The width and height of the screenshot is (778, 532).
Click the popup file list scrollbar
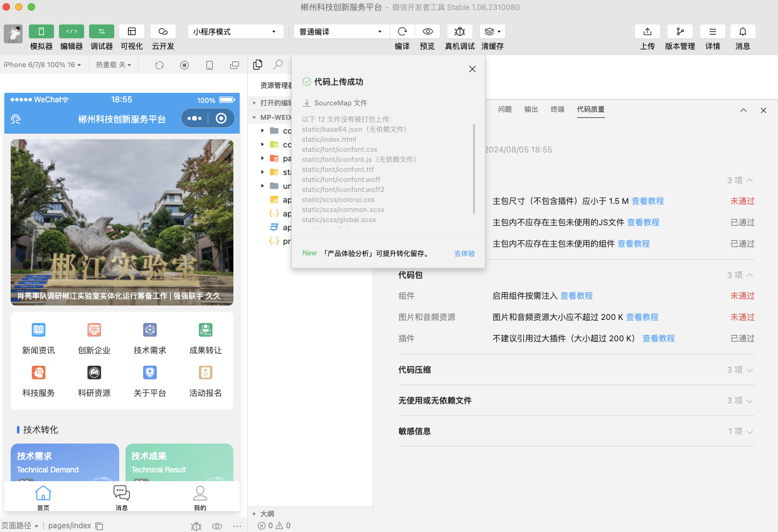474,168
